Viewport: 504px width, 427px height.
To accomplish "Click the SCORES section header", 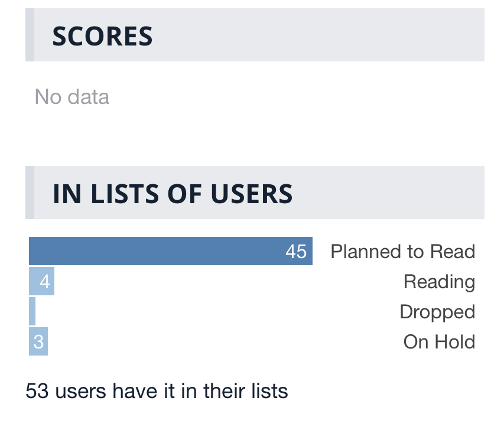I will point(102,36).
